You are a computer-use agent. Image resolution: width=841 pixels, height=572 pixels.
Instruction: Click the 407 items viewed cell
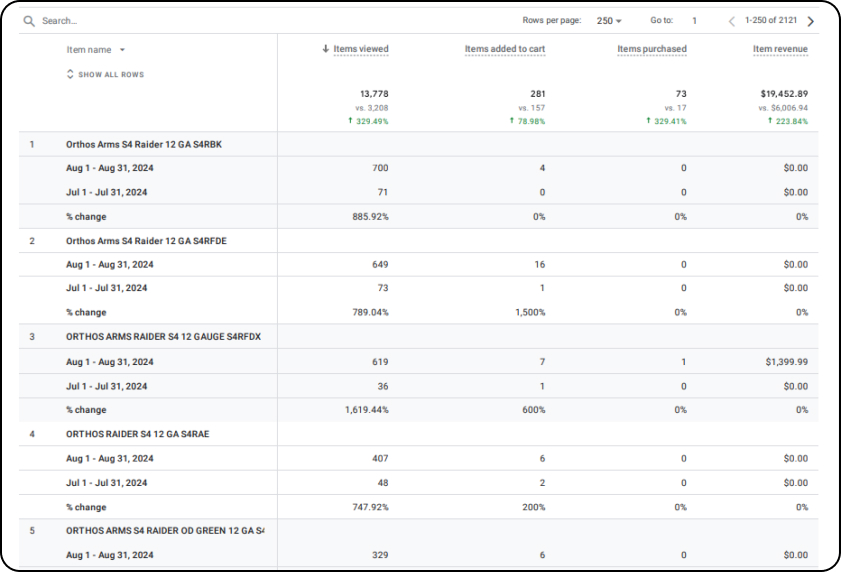point(380,459)
